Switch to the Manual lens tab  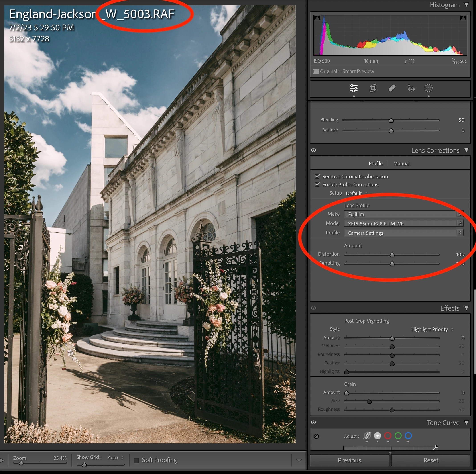coord(401,163)
